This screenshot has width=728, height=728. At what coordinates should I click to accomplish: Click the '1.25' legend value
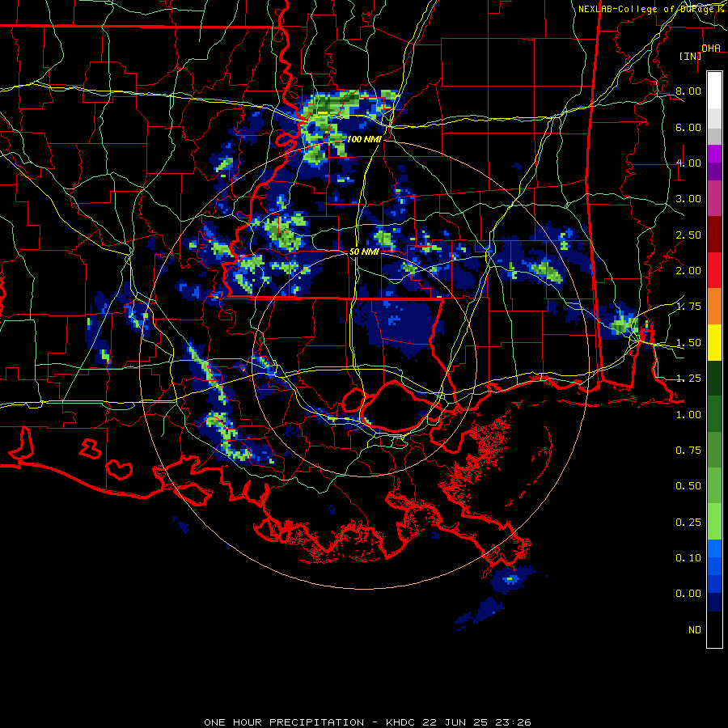coord(688,379)
